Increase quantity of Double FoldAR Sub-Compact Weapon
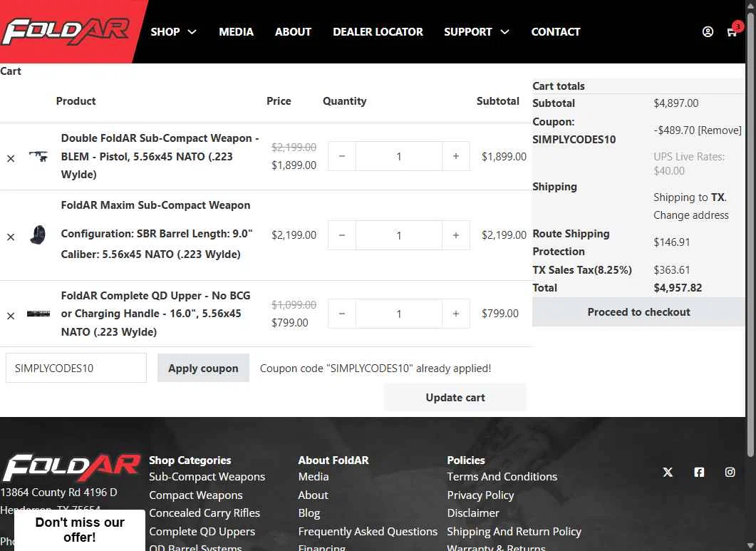756x551 pixels. (x=455, y=156)
